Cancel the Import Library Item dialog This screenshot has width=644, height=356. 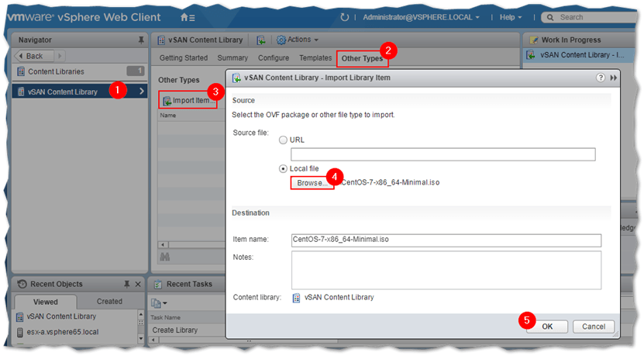(x=594, y=327)
